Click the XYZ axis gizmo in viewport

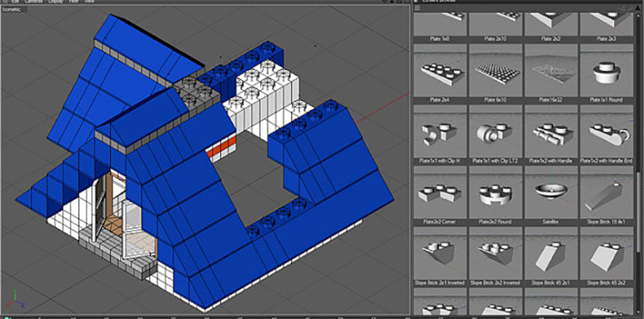(16, 300)
